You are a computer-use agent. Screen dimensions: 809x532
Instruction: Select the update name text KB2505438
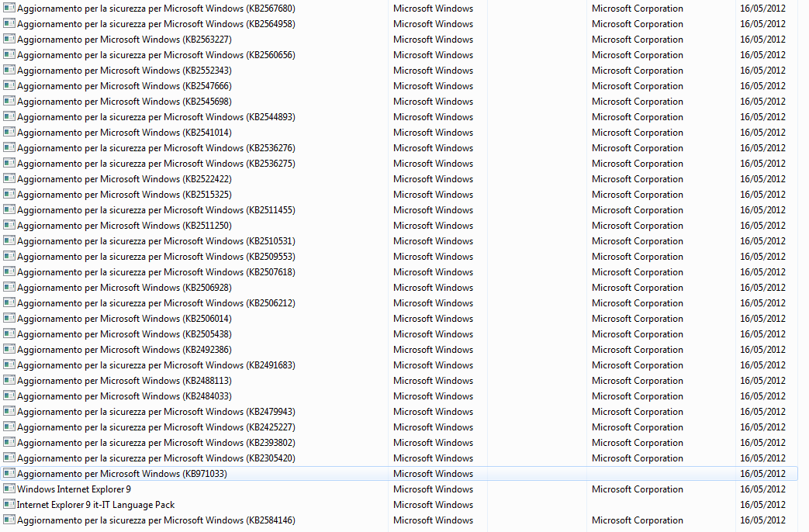tap(124, 334)
